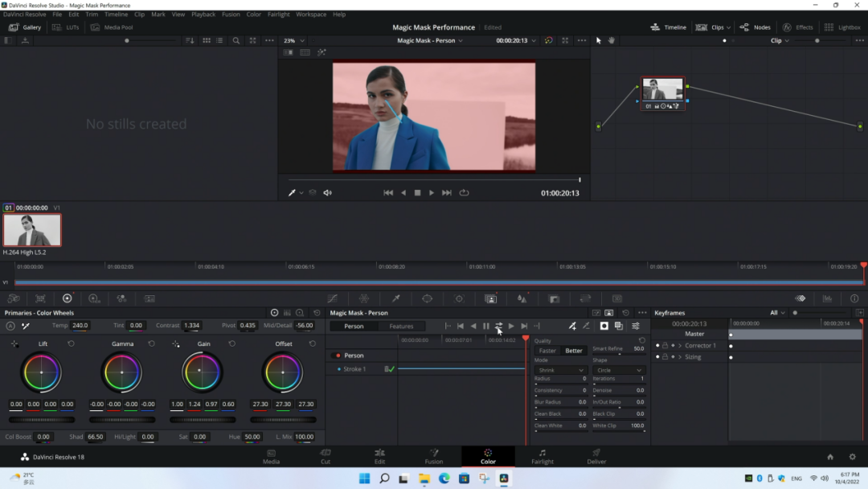Image resolution: width=868 pixels, height=489 pixels.
Task: Click the add stroke tool in Magic Mask
Action: [x=572, y=326]
